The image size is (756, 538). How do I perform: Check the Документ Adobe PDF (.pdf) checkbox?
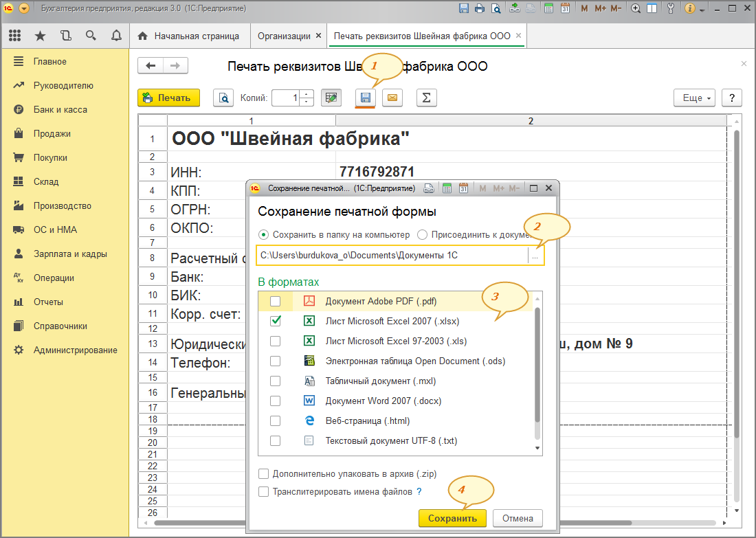(276, 302)
